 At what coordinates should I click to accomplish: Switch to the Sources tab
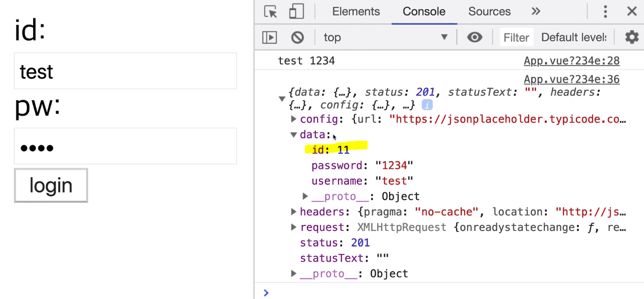(x=489, y=12)
